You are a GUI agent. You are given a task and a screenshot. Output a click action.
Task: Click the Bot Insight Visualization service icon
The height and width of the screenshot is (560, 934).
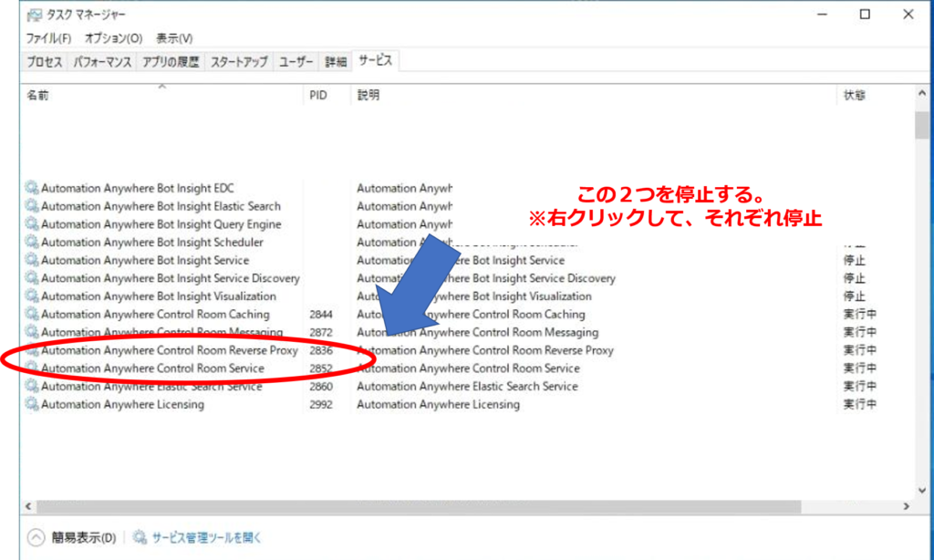pos(32,296)
